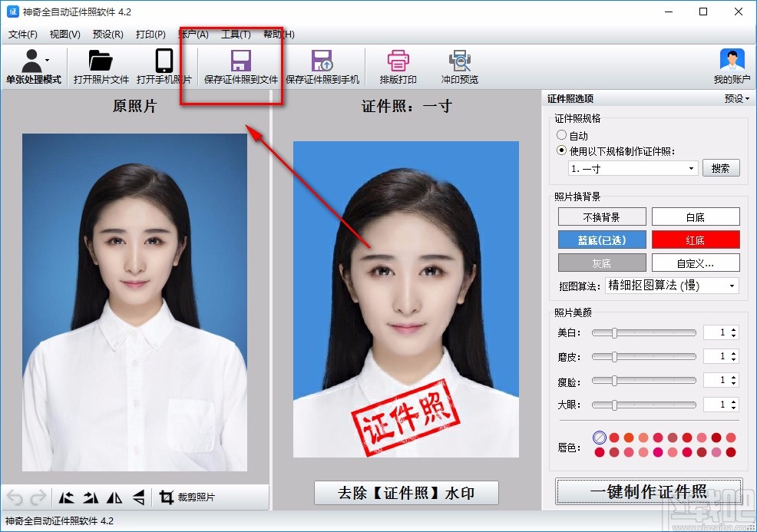Open 我的账户 avatar icon

732,61
